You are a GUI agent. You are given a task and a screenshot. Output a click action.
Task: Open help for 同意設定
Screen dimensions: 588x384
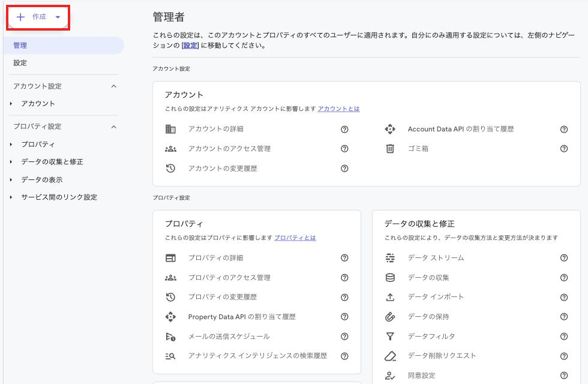click(x=564, y=376)
